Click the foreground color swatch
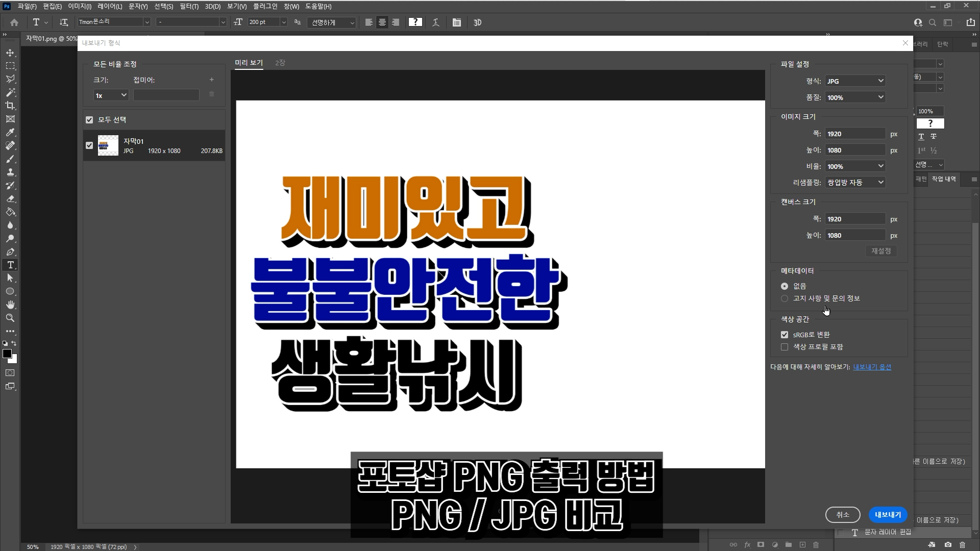980x551 pixels. pos(7,354)
